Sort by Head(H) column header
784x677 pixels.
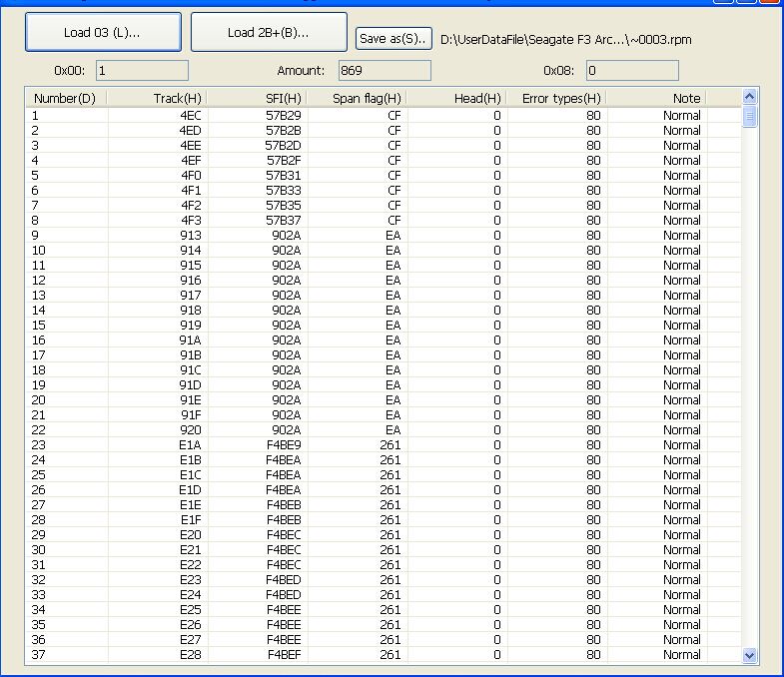(457, 98)
